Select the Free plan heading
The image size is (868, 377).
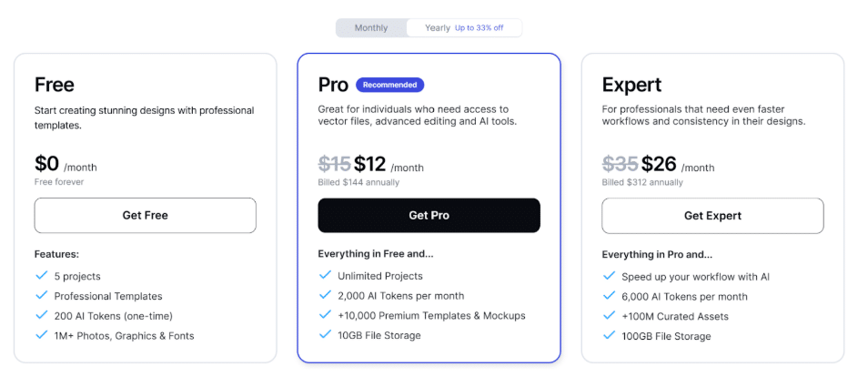coord(55,85)
